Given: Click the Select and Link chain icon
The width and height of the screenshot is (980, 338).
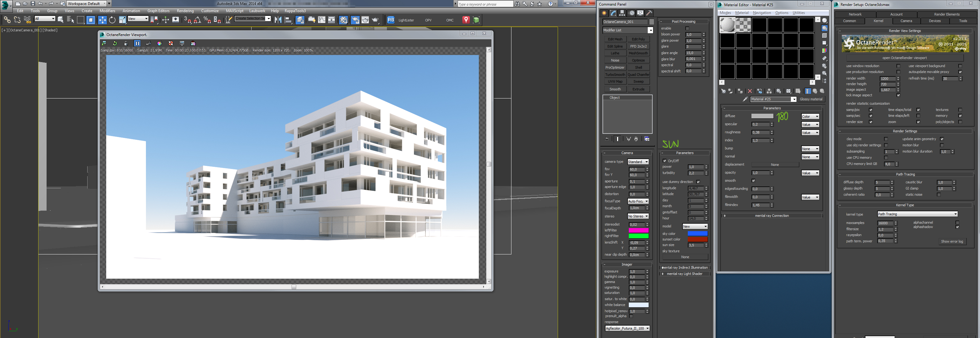Looking at the screenshot, I should click(x=7, y=20).
